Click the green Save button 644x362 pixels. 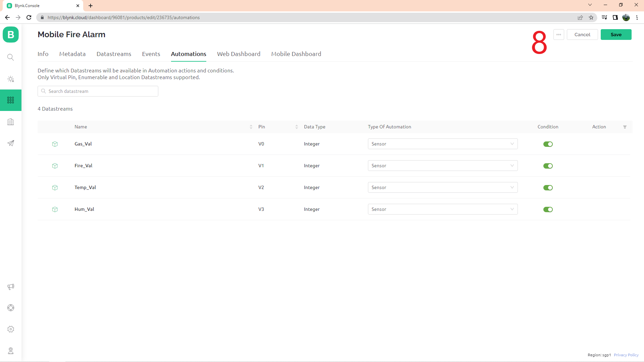point(616,35)
